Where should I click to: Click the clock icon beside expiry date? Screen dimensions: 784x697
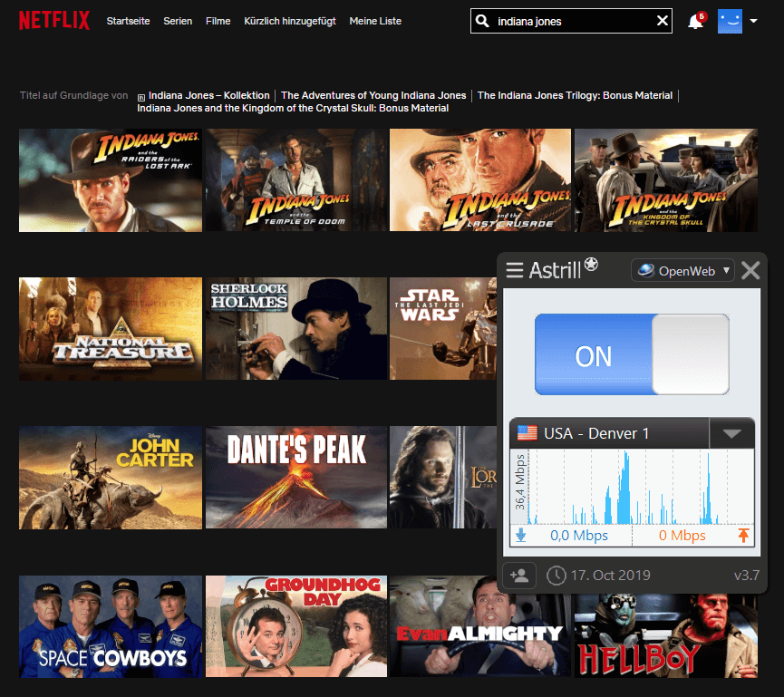click(556, 575)
